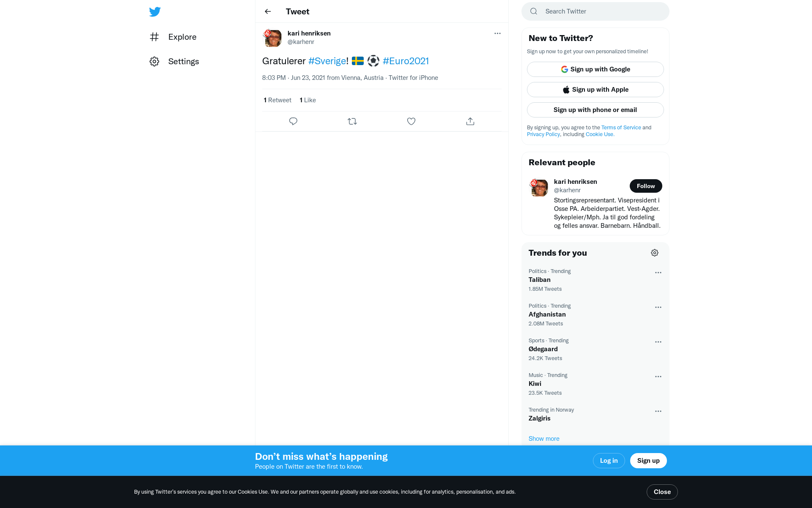Sign up with Google

595,69
